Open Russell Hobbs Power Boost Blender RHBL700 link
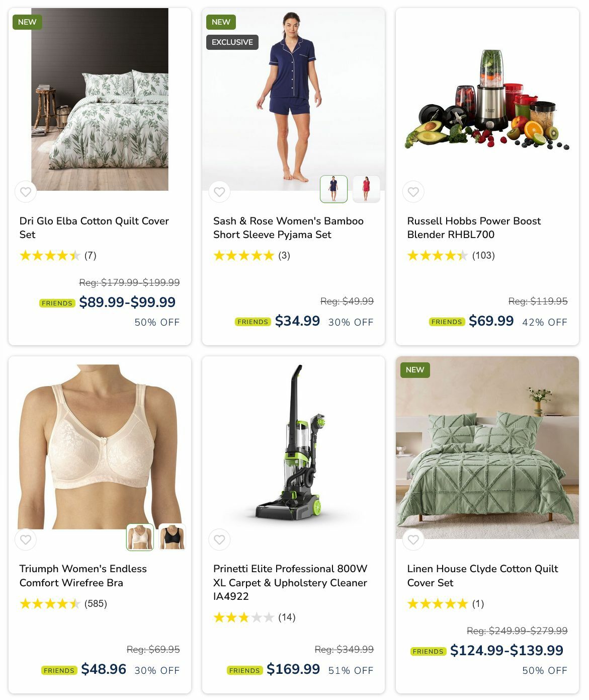Screen dimensions: 589x700 474,227
